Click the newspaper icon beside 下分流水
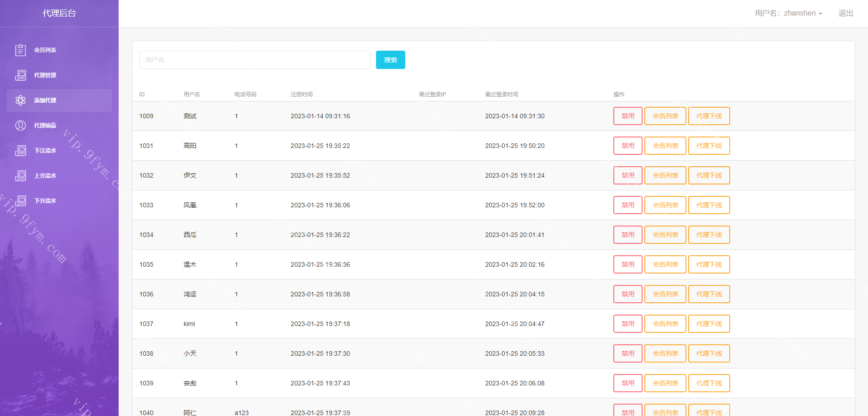The image size is (868, 416). coord(21,201)
